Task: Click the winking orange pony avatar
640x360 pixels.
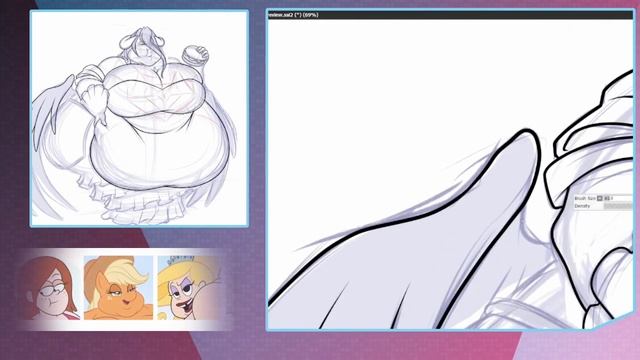Action: coord(118,288)
